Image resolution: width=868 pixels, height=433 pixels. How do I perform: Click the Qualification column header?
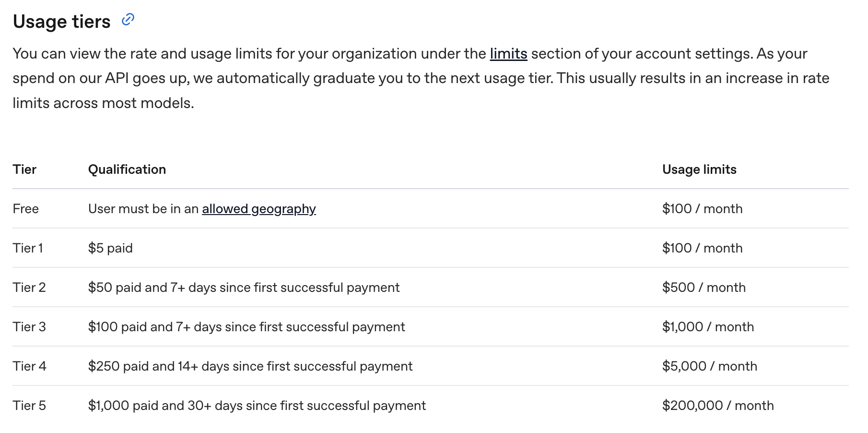[127, 169]
